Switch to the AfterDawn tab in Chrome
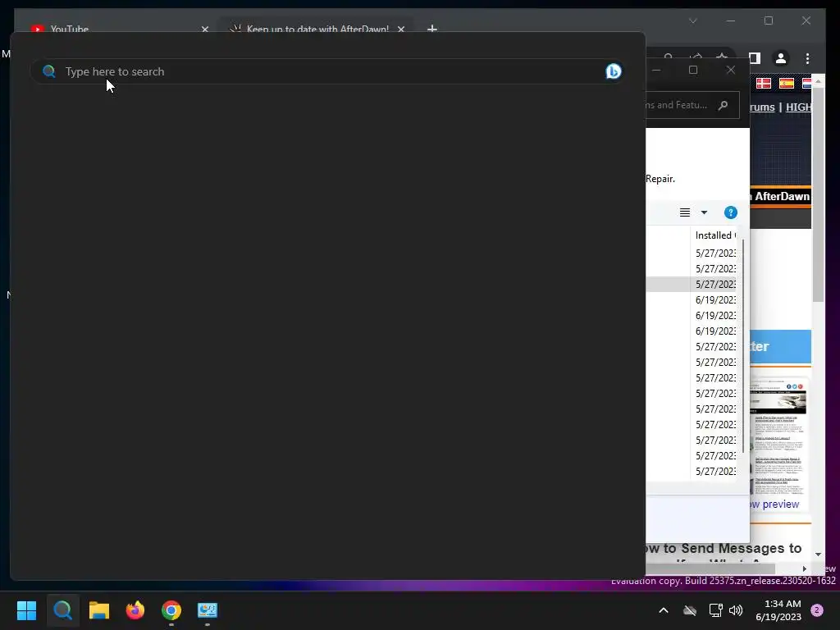The height and width of the screenshot is (630, 840). [316, 29]
